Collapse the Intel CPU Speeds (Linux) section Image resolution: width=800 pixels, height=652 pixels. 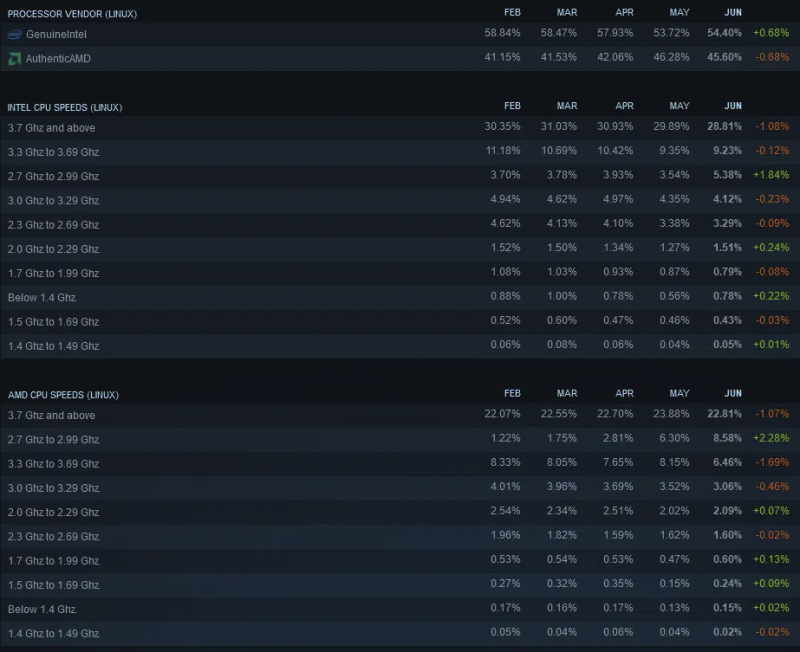click(65, 108)
